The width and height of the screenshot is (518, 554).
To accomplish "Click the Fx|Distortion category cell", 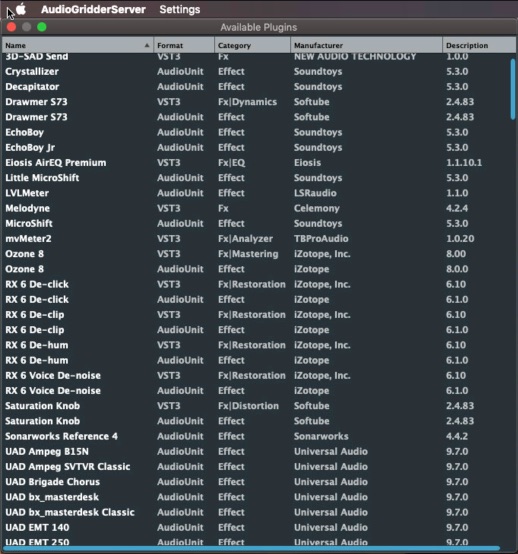I will tap(248, 406).
